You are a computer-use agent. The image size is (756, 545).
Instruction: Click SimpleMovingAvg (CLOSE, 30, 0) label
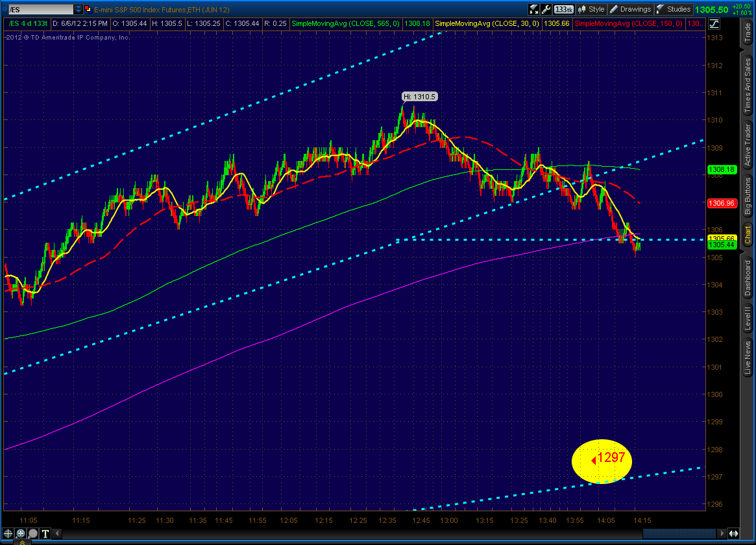[x=487, y=23]
